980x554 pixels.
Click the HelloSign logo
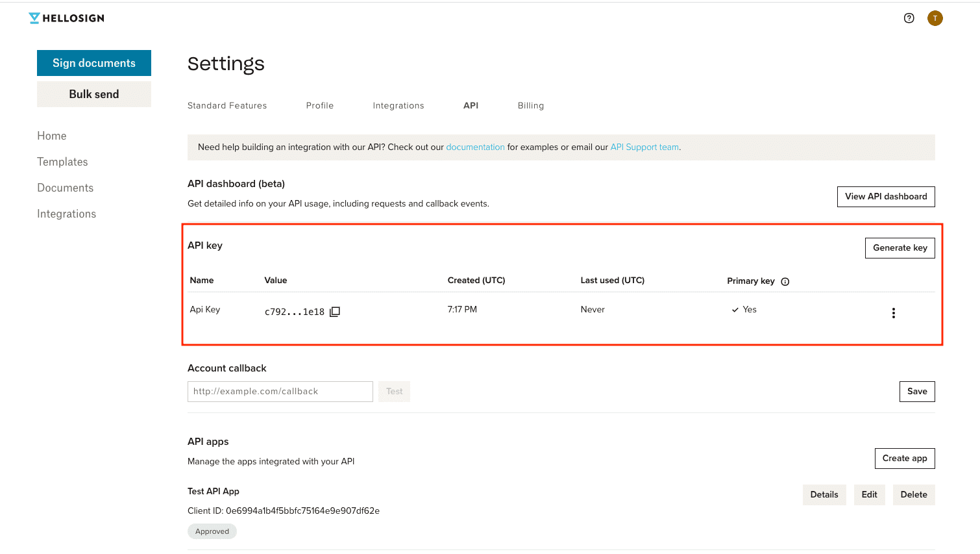(x=66, y=18)
